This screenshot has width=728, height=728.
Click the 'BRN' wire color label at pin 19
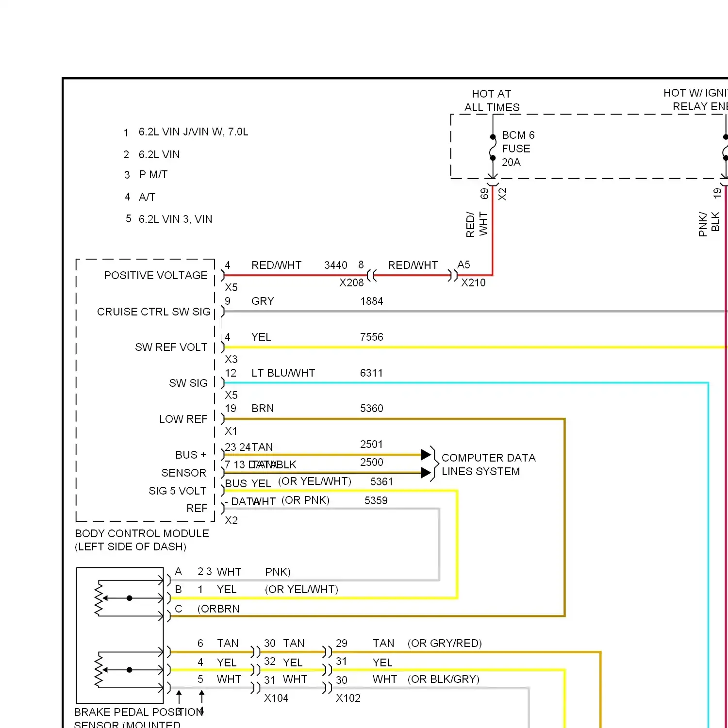pyautogui.click(x=263, y=408)
